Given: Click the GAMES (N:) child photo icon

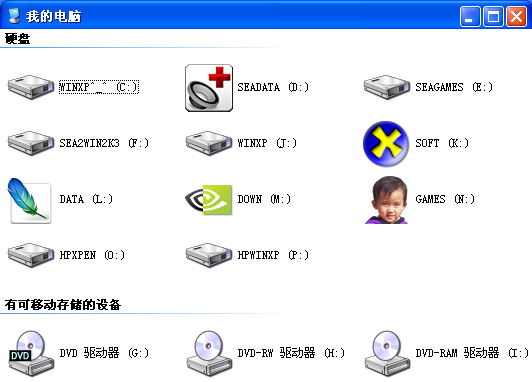Looking at the screenshot, I should pos(387,200).
